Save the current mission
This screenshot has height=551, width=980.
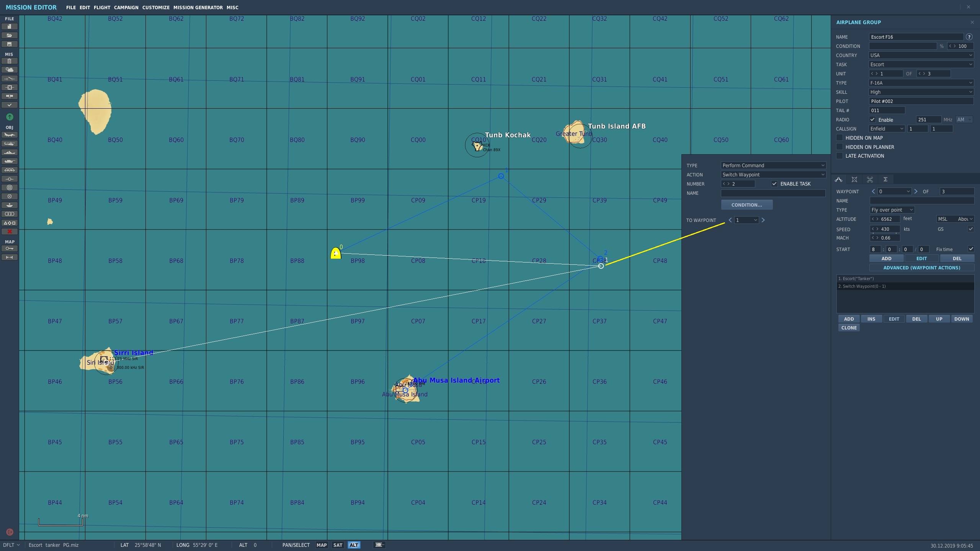point(10,44)
